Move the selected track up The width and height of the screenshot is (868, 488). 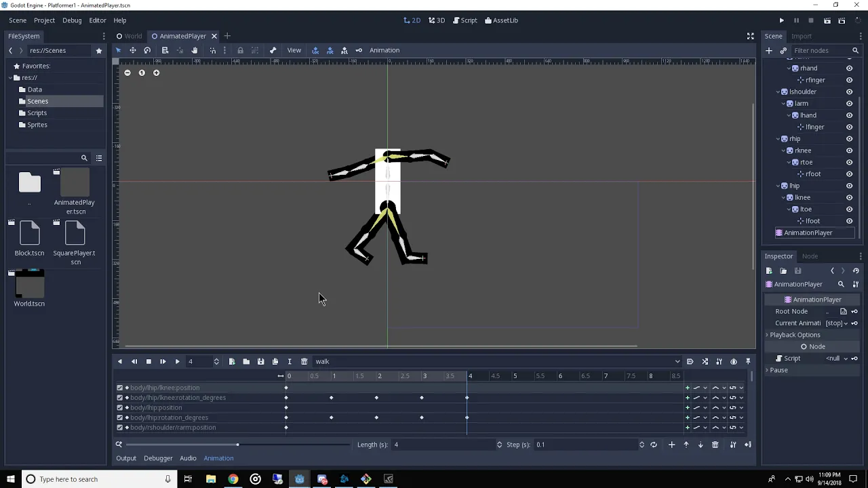[686, 445]
